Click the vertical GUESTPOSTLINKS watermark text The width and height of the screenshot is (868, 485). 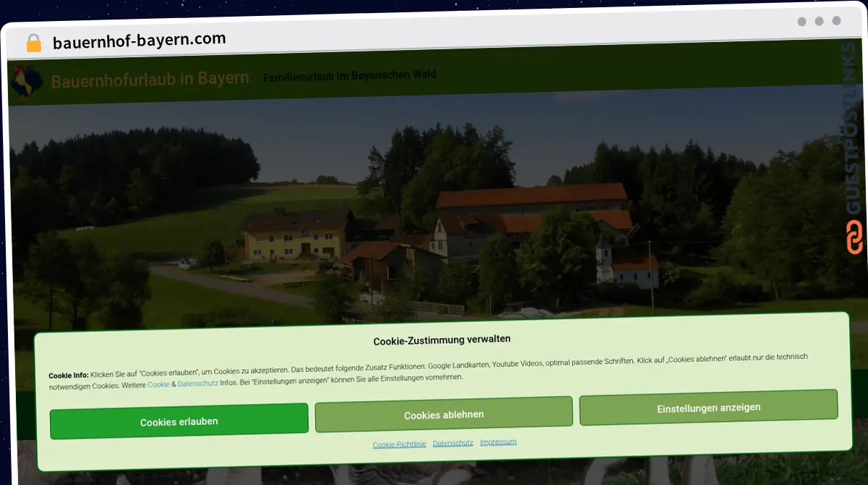pyautogui.click(x=854, y=130)
